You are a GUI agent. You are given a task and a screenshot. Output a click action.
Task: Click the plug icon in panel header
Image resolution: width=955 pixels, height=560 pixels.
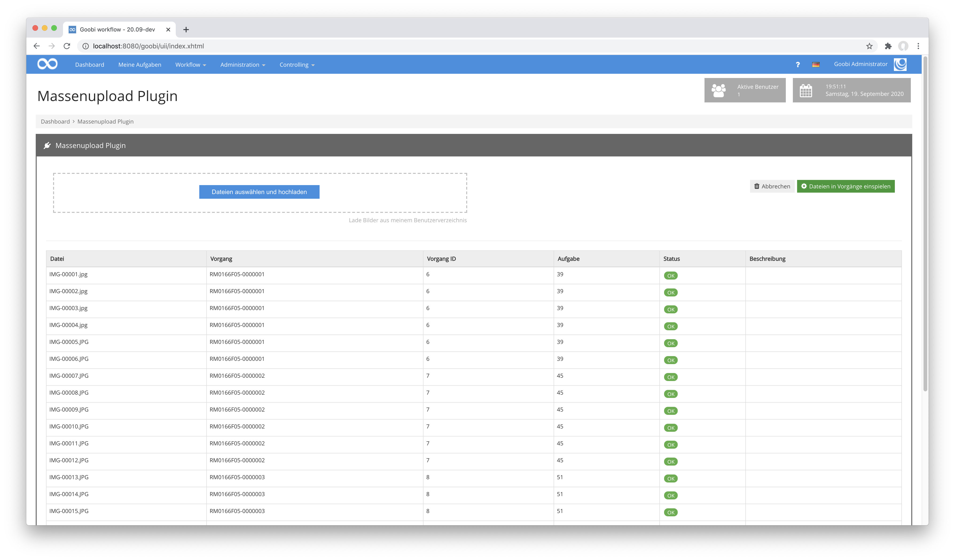click(x=47, y=145)
